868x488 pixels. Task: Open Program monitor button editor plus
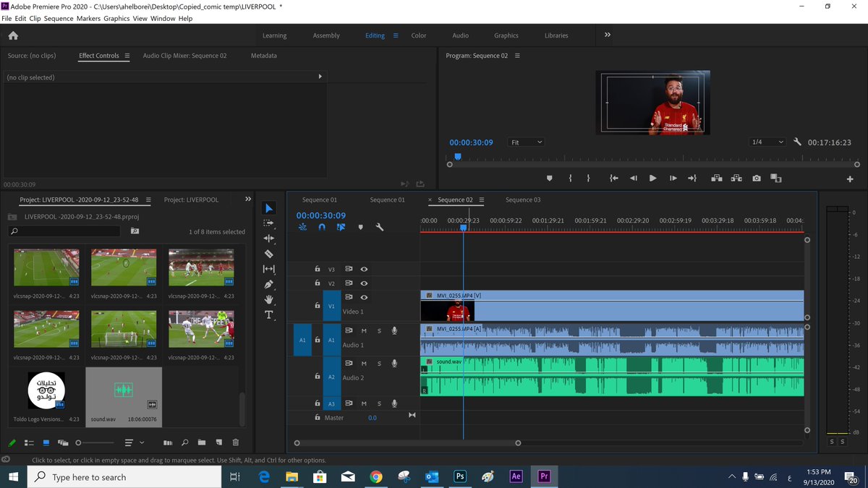[850, 179]
